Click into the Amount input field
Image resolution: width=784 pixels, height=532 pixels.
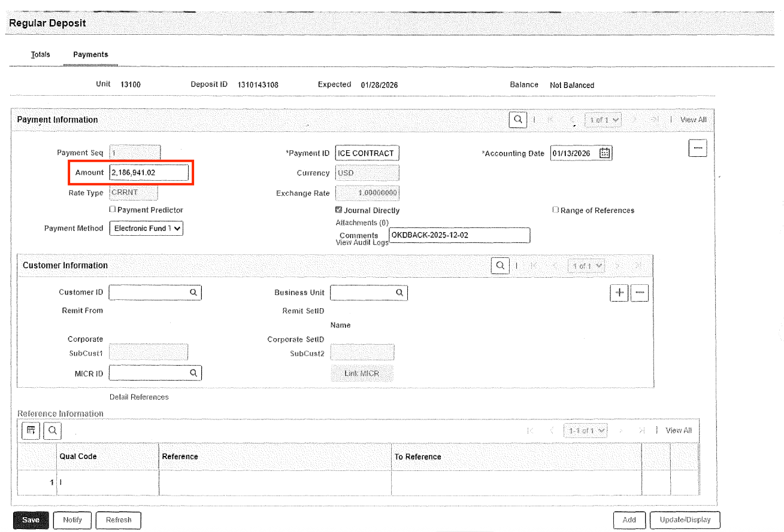149,172
